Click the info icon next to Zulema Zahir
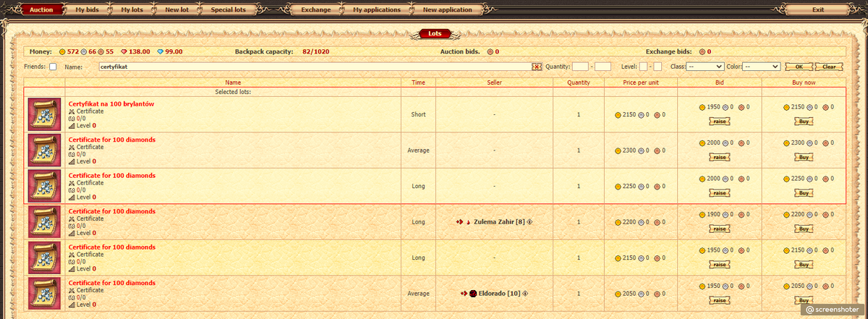The width and height of the screenshot is (868, 319). 529,222
